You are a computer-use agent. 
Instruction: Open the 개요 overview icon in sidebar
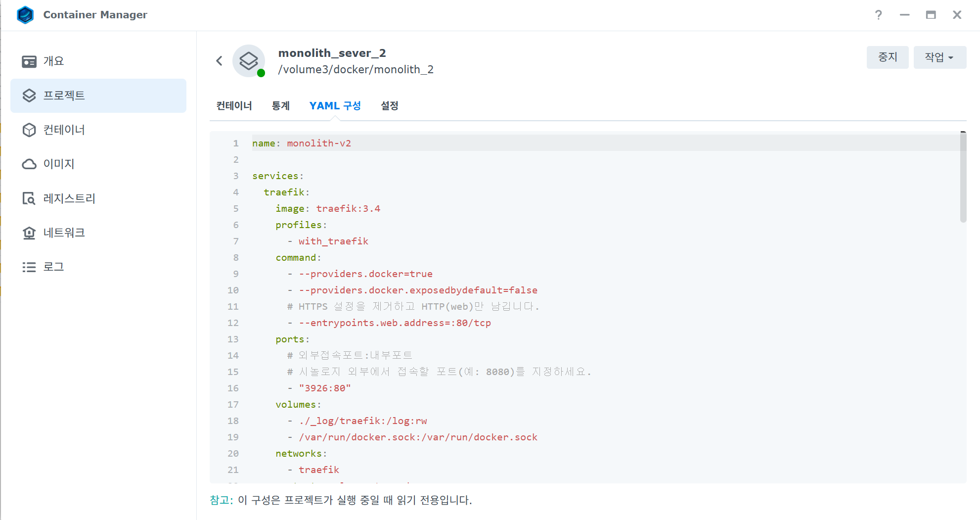tap(29, 61)
